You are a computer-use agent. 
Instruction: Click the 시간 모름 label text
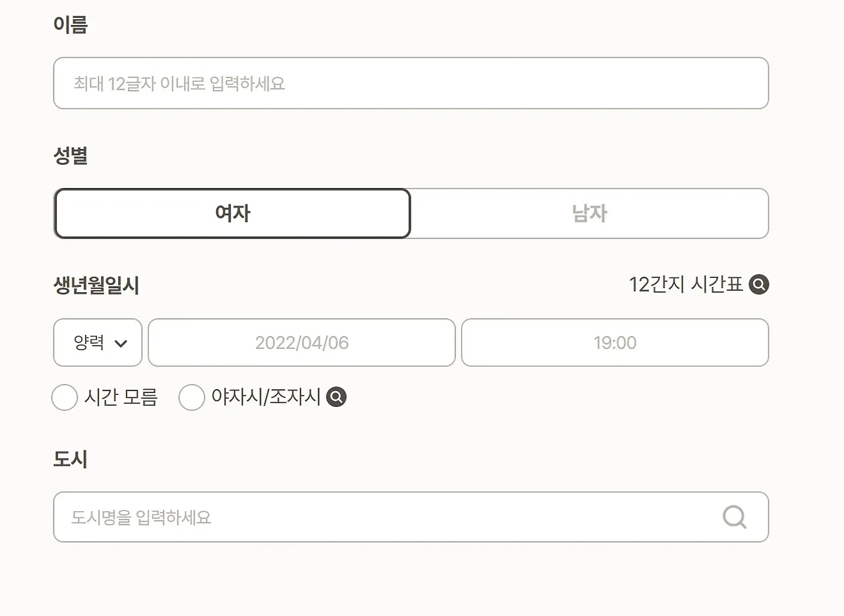[121, 398]
